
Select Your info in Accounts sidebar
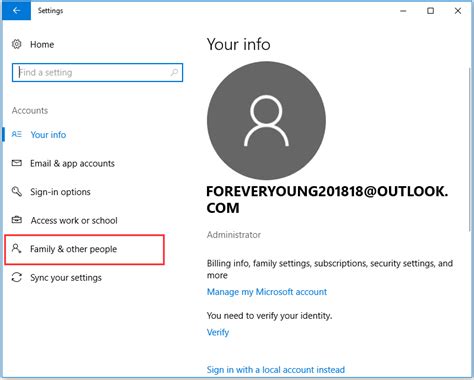click(48, 135)
